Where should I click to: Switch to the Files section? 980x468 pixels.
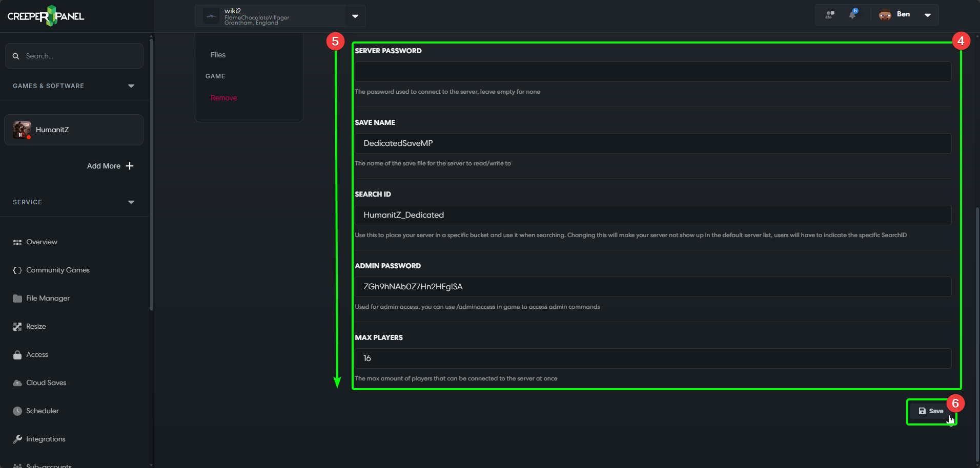(x=217, y=55)
